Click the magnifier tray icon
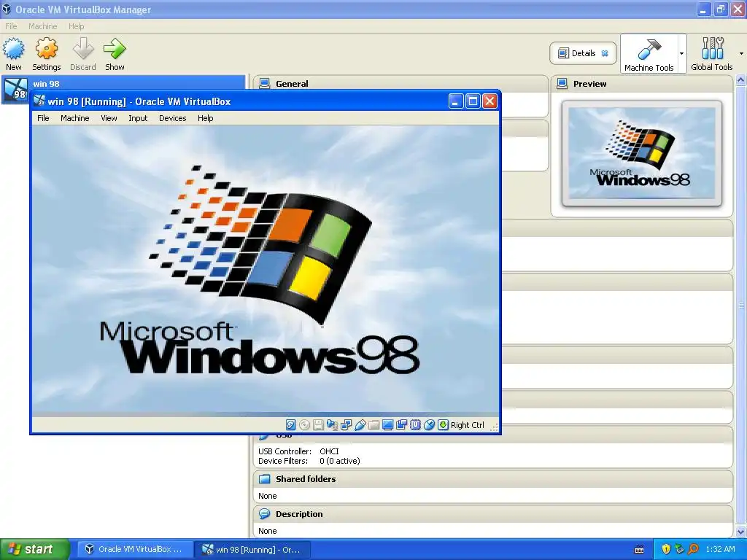 pyautogui.click(x=693, y=549)
